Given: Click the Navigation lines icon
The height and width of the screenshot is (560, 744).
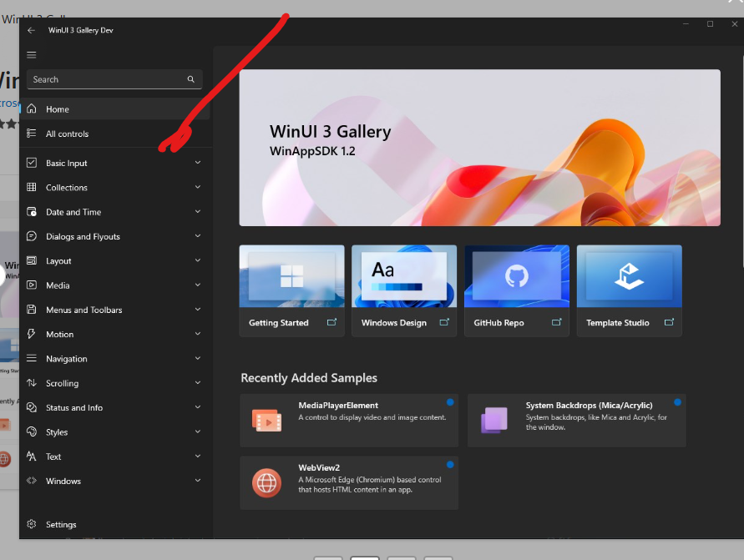Looking at the screenshot, I should tap(32, 358).
